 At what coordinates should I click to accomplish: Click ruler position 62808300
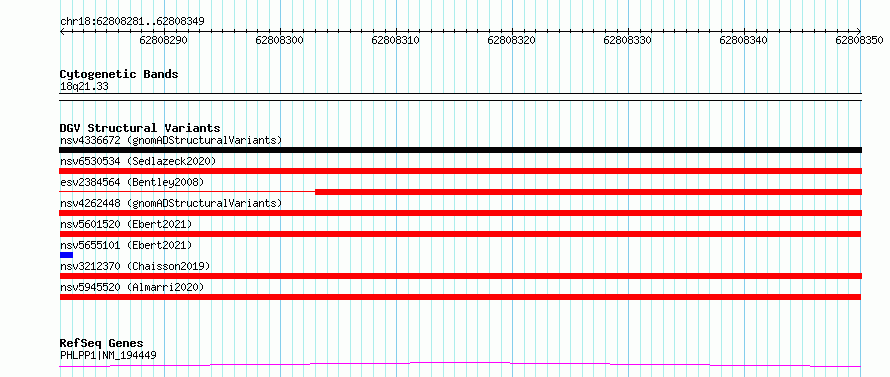pyautogui.click(x=280, y=40)
